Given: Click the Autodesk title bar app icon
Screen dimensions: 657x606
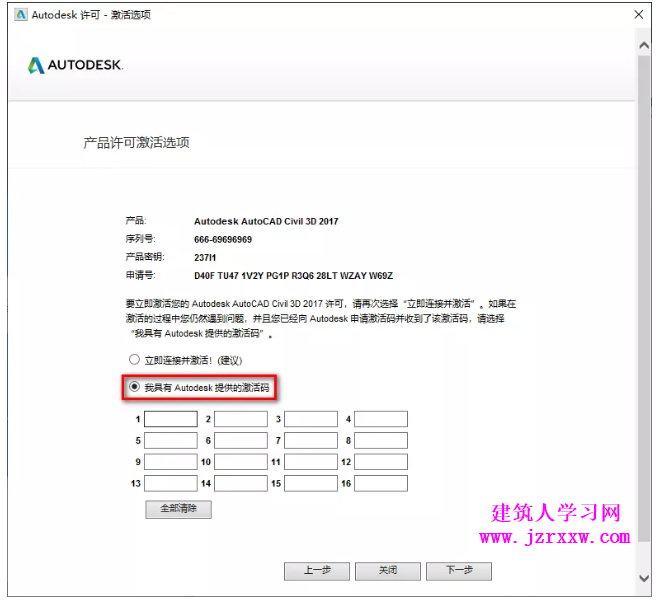Looking at the screenshot, I should pos(21,15).
